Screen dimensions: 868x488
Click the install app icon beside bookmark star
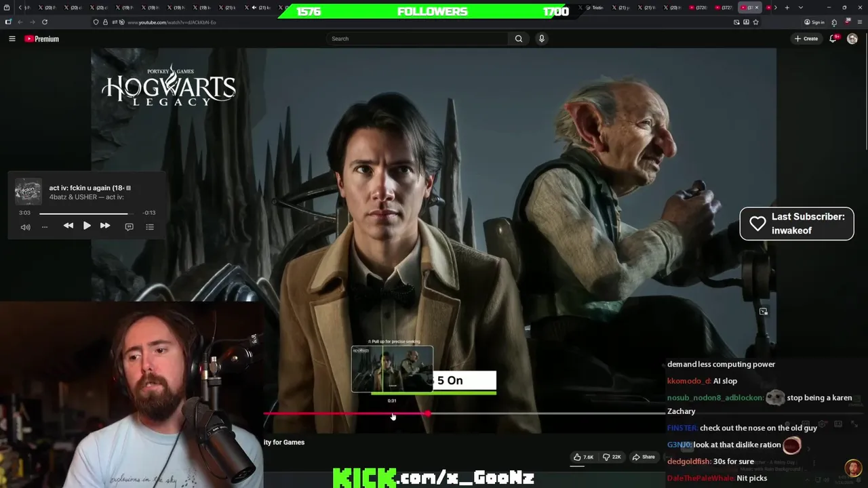pos(746,22)
